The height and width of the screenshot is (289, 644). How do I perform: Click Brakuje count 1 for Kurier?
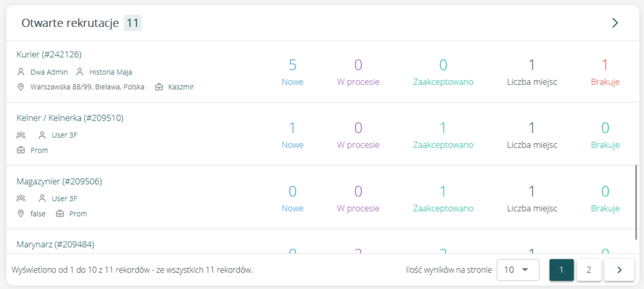click(x=605, y=65)
